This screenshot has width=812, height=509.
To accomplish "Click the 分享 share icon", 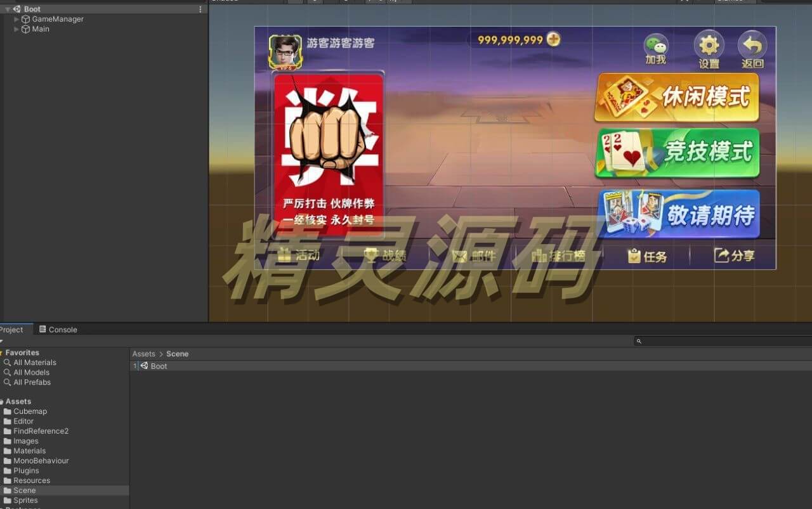I will (x=735, y=255).
